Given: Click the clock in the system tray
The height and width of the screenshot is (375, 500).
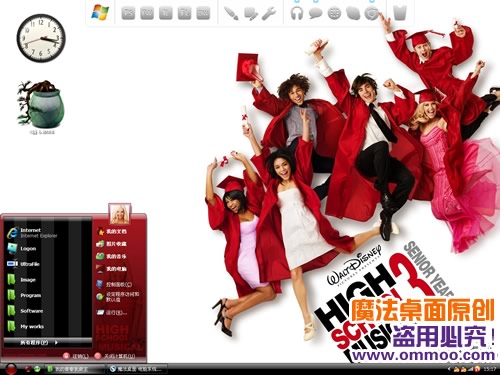Looking at the screenshot, I should point(489,369).
